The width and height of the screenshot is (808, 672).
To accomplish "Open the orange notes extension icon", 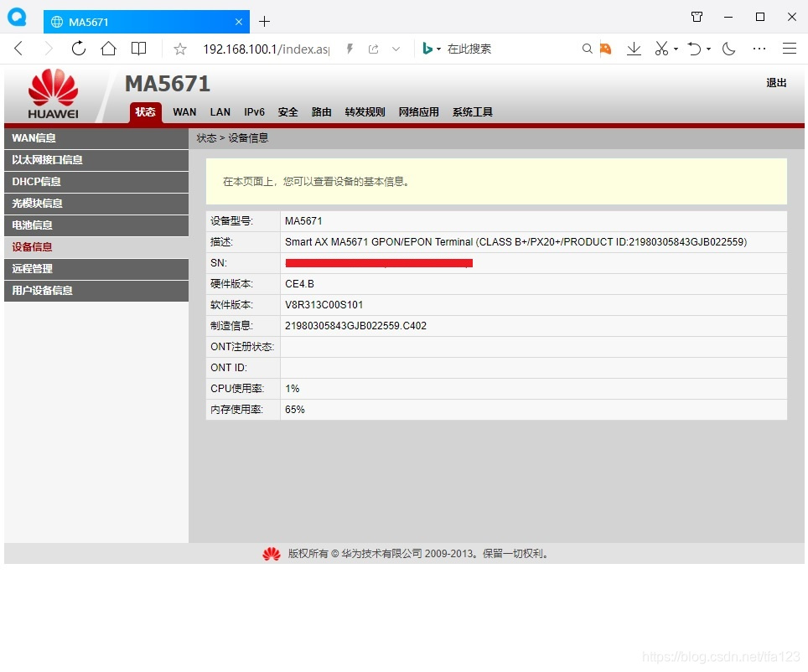I will click(605, 49).
